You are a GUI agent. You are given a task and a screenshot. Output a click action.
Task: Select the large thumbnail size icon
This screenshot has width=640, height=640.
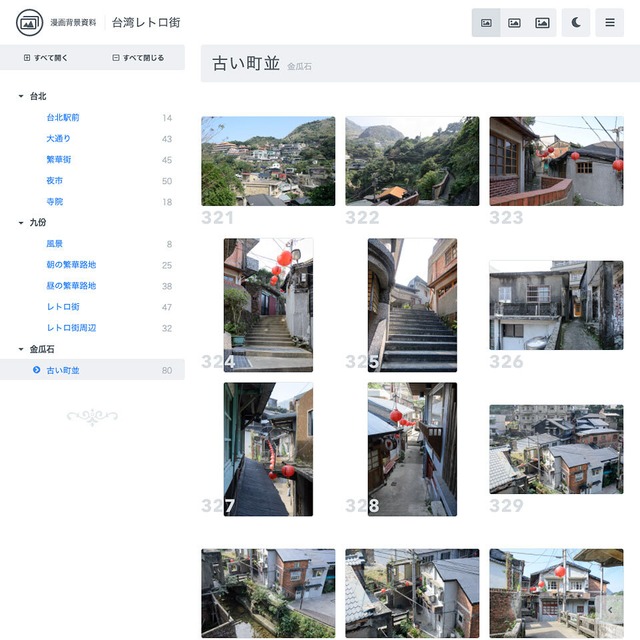pos(542,23)
